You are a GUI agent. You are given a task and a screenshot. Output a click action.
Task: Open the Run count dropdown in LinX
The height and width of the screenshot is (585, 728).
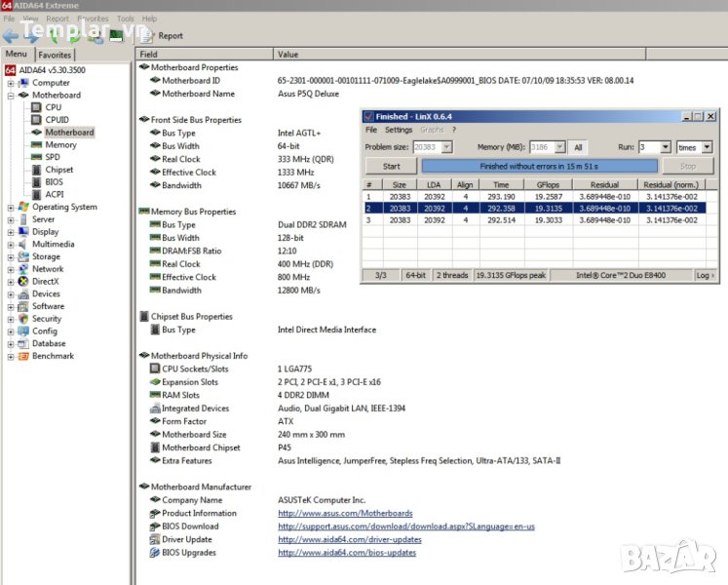coord(665,147)
